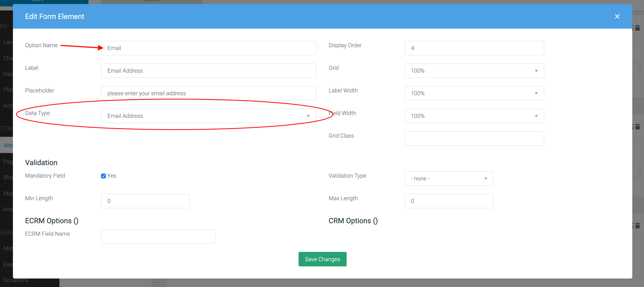Select Donations in the left sidebar
The image size is (644, 287).
click(x=16, y=280)
